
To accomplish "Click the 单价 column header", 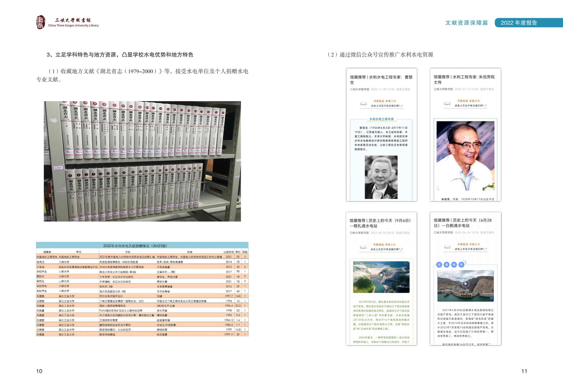I will [x=238, y=252].
